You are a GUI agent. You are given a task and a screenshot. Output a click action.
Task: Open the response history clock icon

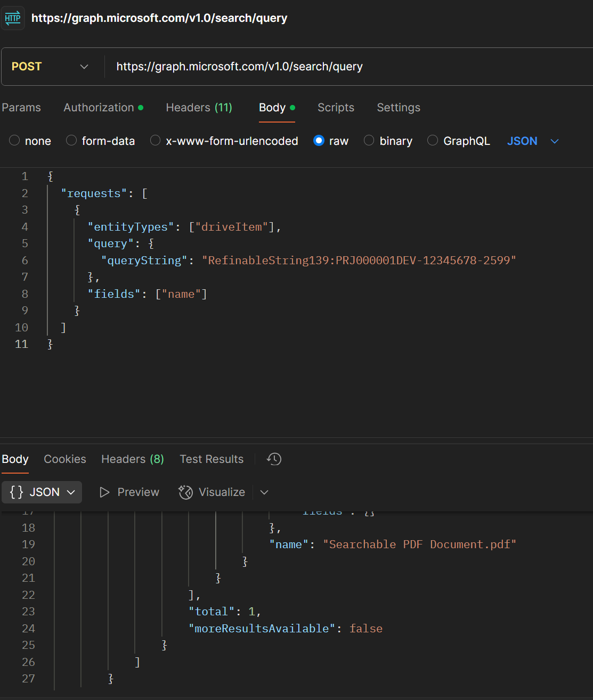pos(274,459)
